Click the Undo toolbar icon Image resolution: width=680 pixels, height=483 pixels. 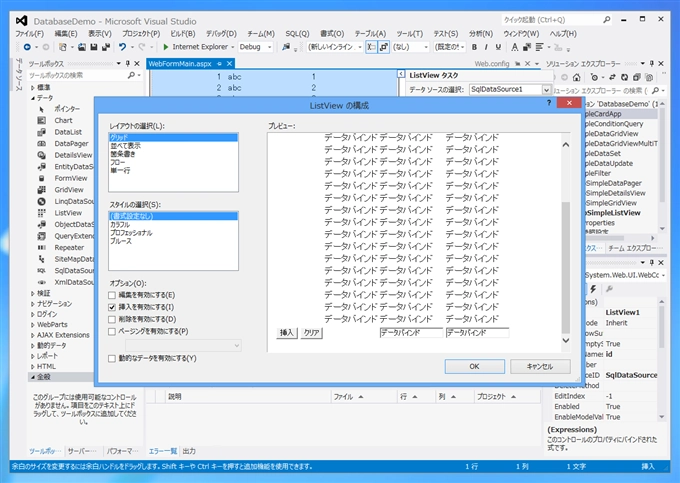(x=122, y=47)
